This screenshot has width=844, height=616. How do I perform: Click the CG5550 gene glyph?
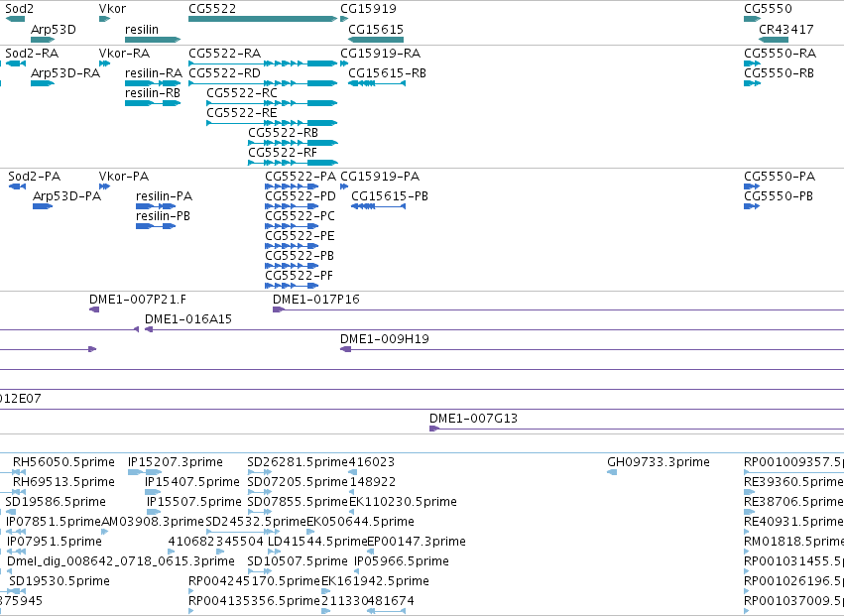(752, 19)
